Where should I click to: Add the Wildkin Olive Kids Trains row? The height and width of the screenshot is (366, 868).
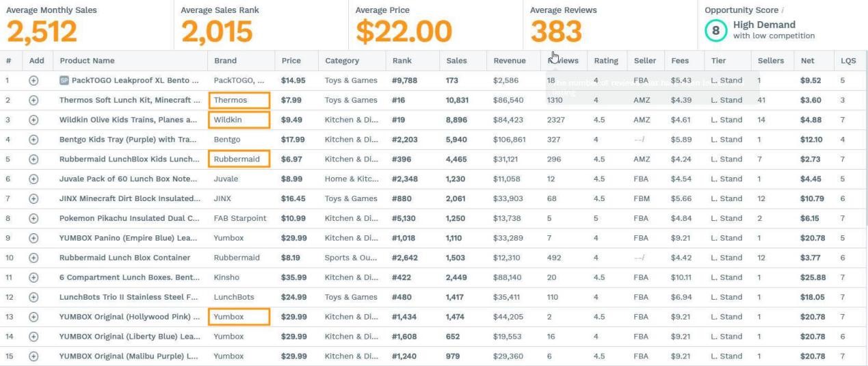34,120
